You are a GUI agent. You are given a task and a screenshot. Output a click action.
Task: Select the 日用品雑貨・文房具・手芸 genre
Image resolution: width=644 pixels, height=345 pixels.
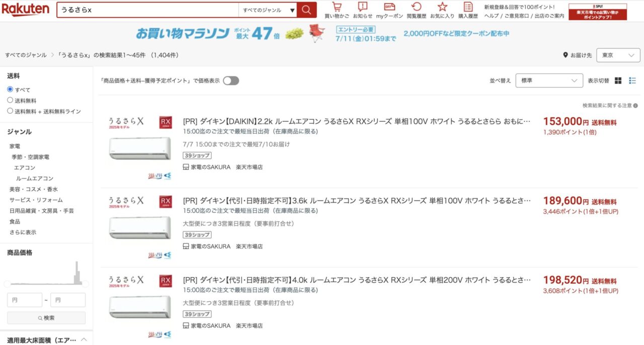point(41,211)
